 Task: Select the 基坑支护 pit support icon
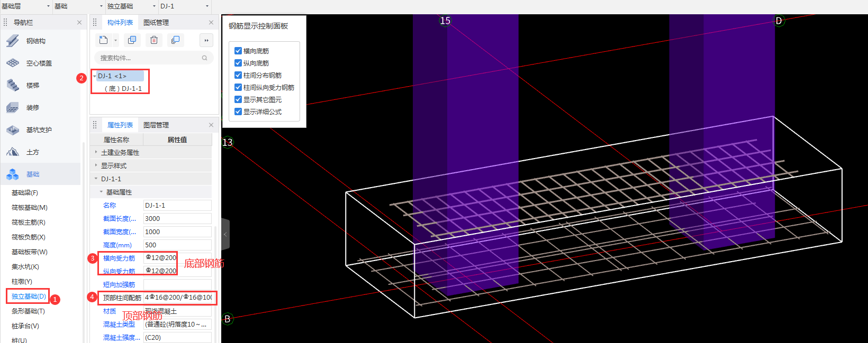pos(13,129)
